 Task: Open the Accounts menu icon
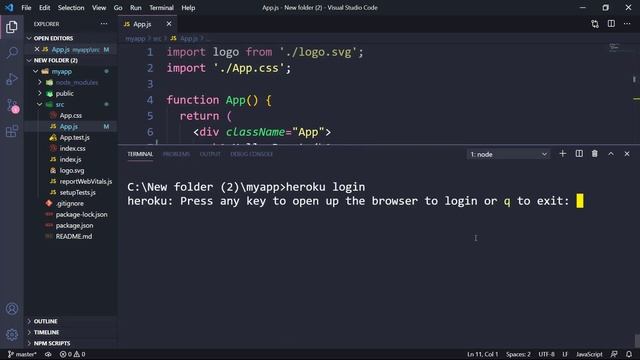(x=12, y=309)
